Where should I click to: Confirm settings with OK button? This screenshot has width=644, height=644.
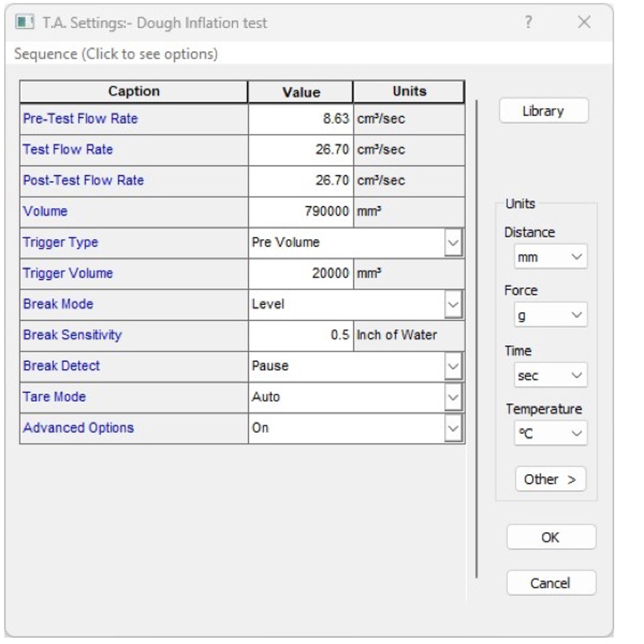click(551, 537)
